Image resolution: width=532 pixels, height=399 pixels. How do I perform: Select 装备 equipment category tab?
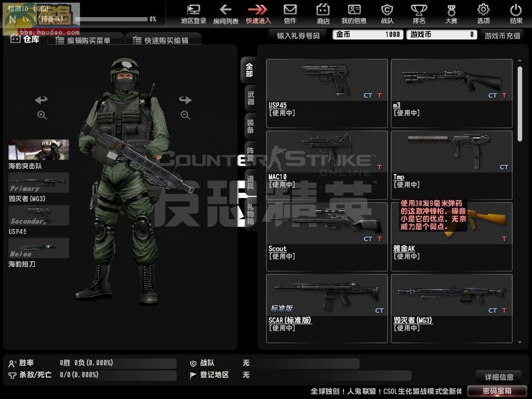pyautogui.click(x=250, y=126)
